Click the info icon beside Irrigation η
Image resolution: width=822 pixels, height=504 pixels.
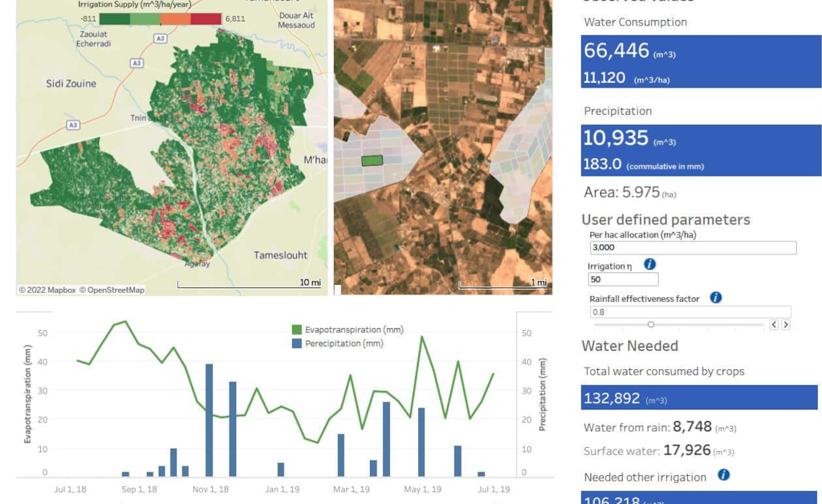[x=649, y=264]
